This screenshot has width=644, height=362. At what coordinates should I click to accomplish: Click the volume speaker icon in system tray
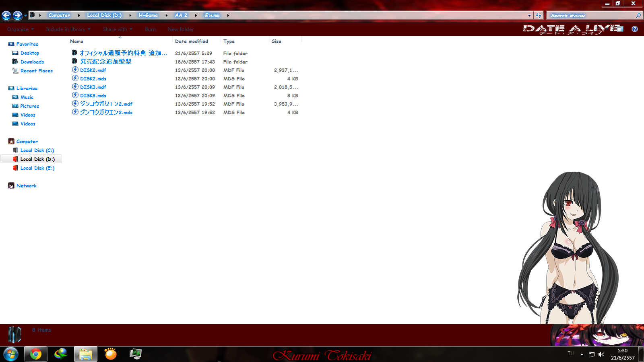tap(601, 354)
